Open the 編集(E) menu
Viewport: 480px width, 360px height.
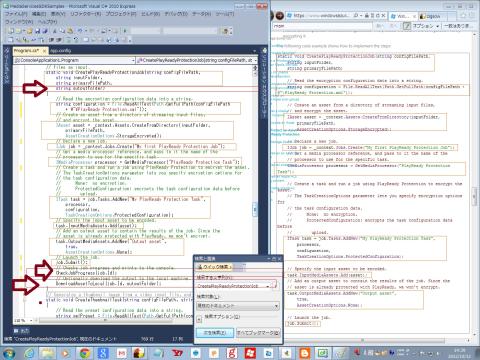39,14
